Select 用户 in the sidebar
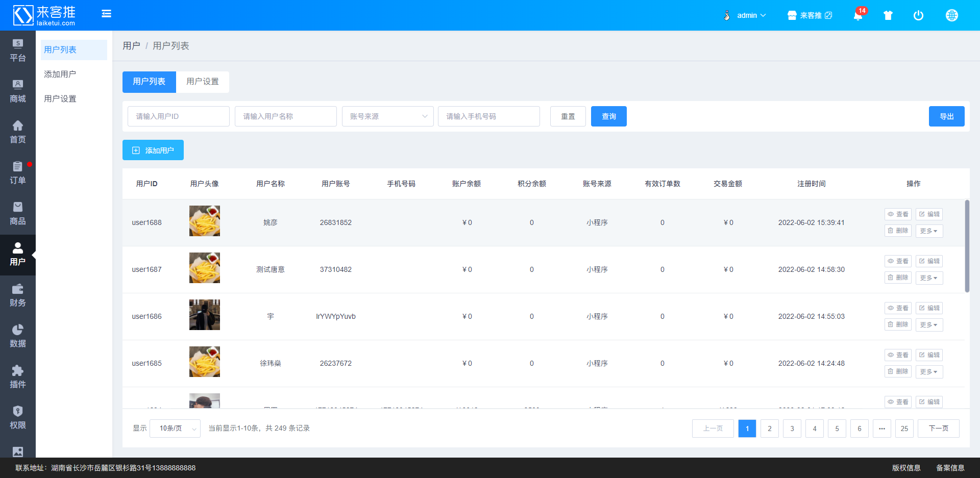This screenshot has height=478, width=980. pyautogui.click(x=18, y=255)
